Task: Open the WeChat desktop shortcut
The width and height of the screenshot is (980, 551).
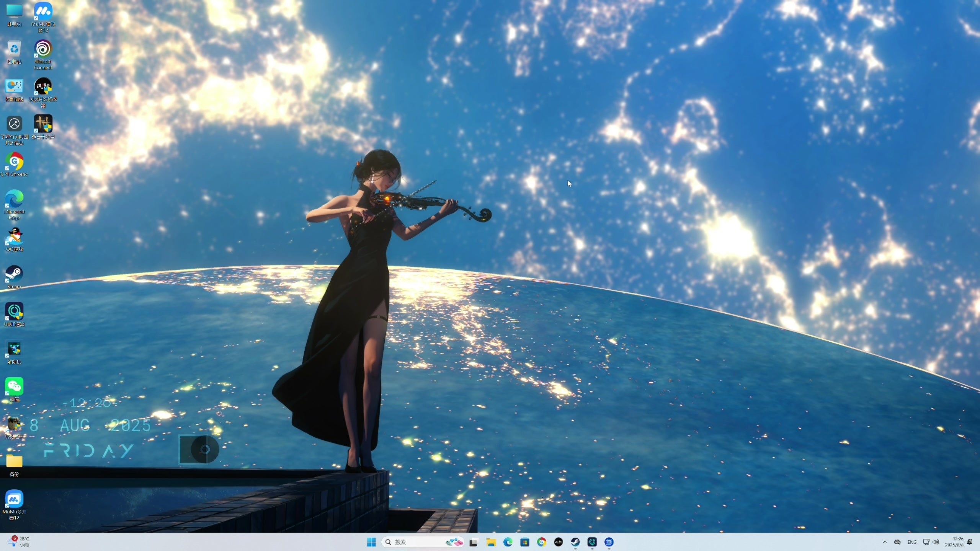Action: click(14, 390)
